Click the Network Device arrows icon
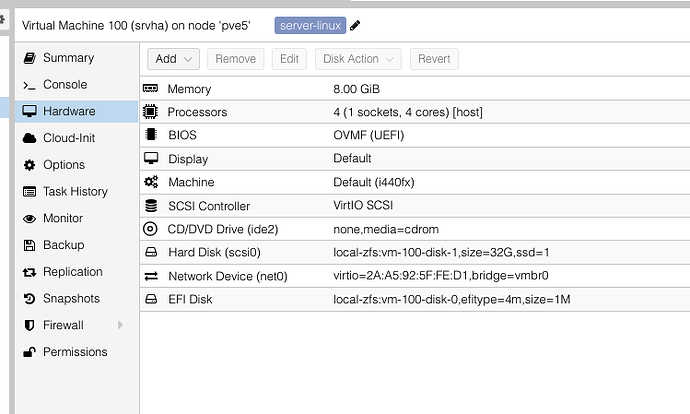690x414 pixels. pyautogui.click(x=152, y=276)
